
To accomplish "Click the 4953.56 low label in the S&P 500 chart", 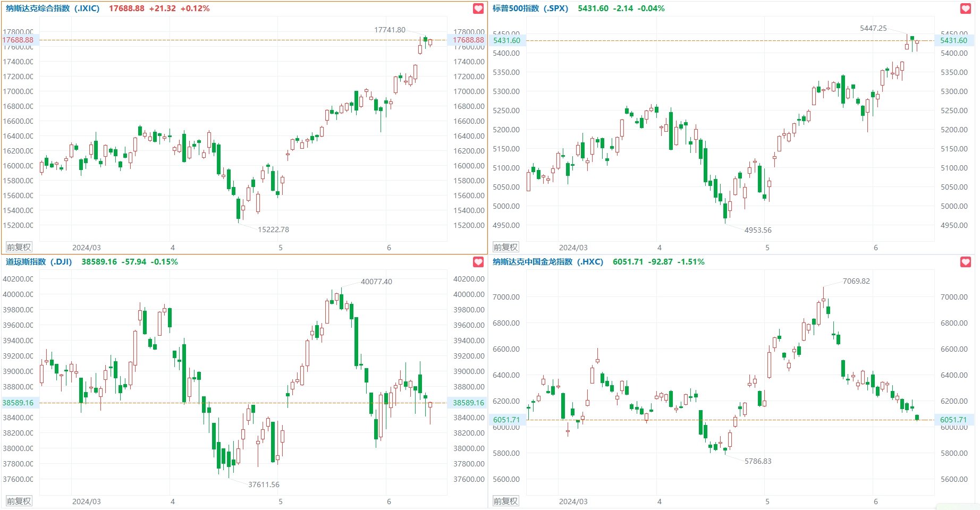I will tap(758, 230).
